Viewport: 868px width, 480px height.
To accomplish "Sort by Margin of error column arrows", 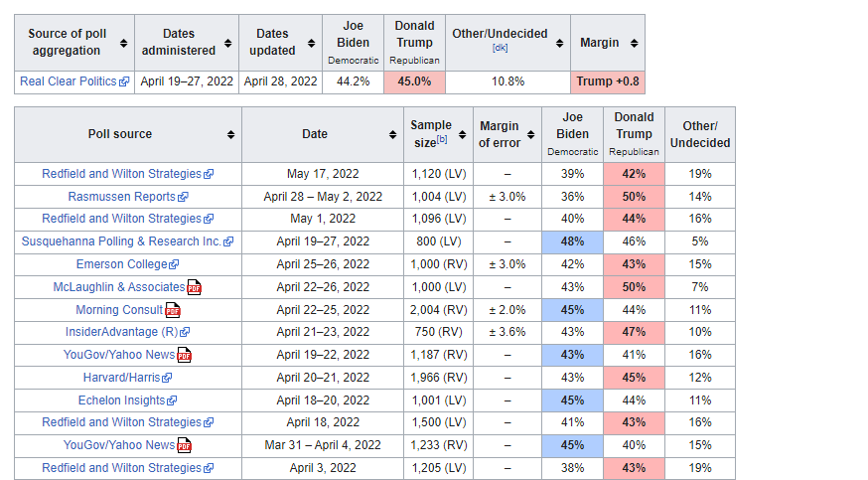I will 528,135.
